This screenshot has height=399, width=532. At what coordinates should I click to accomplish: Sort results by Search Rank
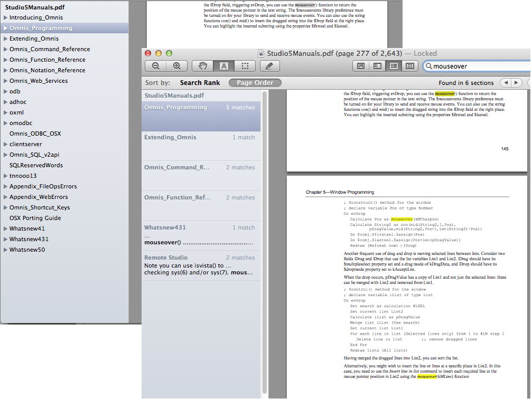(x=200, y=83)
